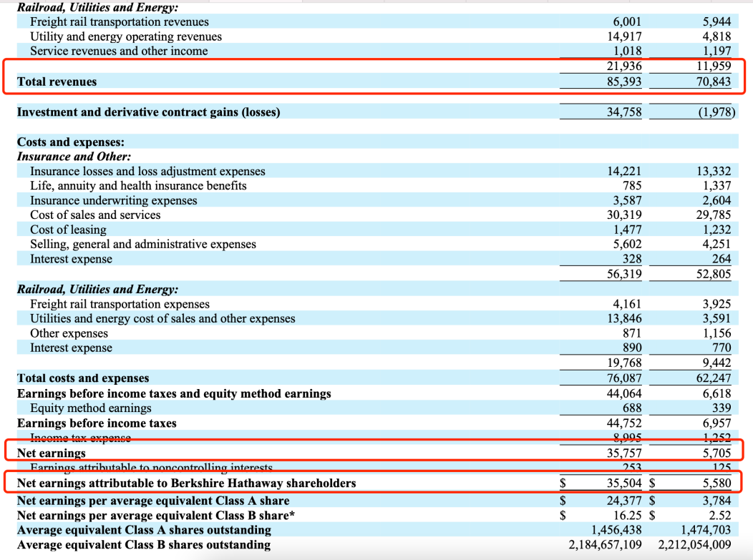Click the freight rail revenue value 6,001
753x560 pixels.
[x=627, y=21]
